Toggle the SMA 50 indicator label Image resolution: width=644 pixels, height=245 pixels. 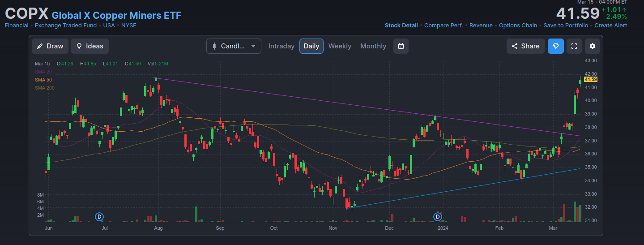(x=43, y=80)
